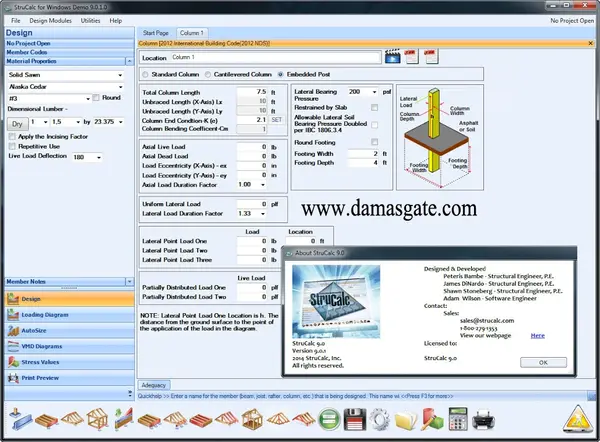
Task: Click the StruCalc logo image in About dialog
Action: pos(336,302)
